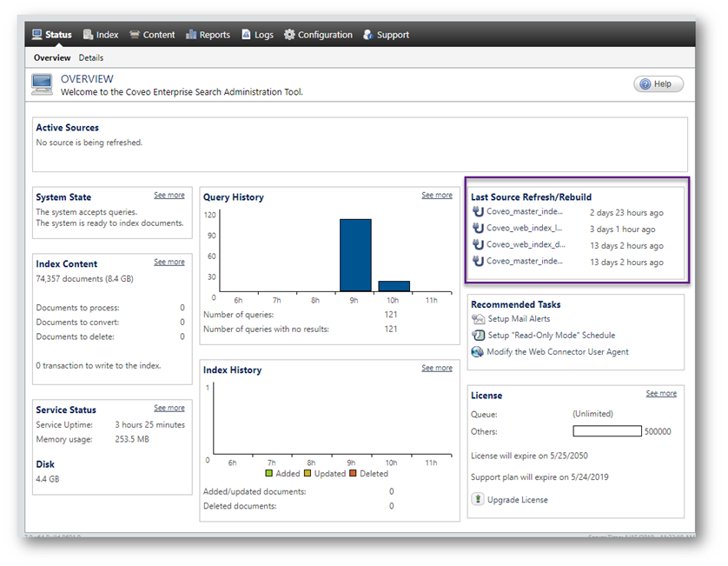Go to the Reports tab
This screenshot has height=566, width=728.
point(208,35)
